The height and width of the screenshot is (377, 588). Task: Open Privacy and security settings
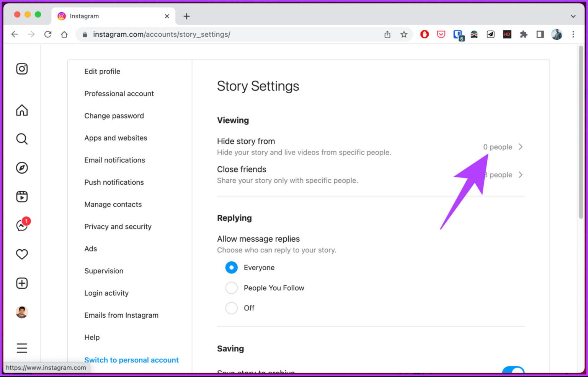(118, 226)
